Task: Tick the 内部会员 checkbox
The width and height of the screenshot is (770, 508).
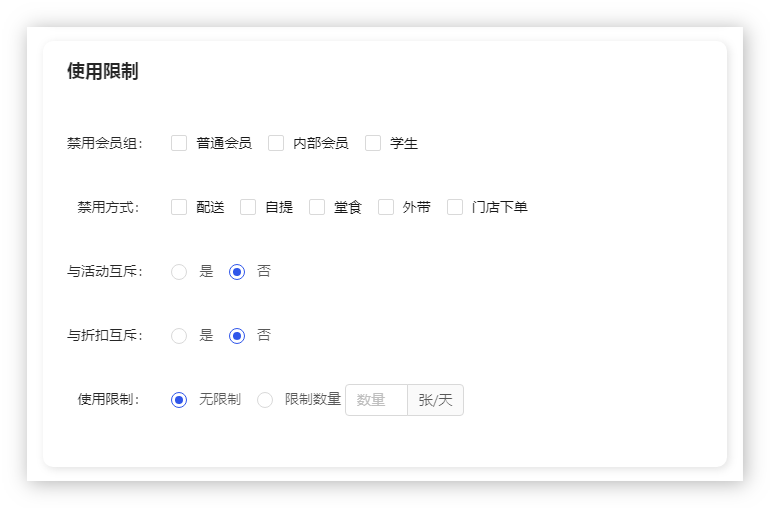Action: tap(276, 143)
